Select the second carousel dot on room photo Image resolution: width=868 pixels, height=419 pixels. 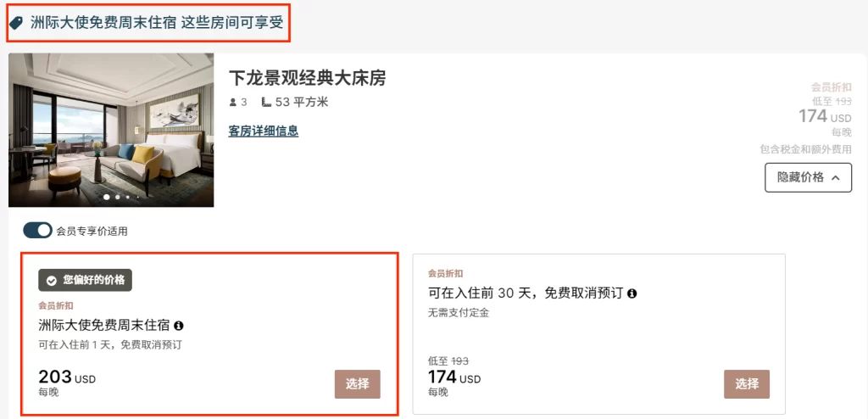coord(117,197)
